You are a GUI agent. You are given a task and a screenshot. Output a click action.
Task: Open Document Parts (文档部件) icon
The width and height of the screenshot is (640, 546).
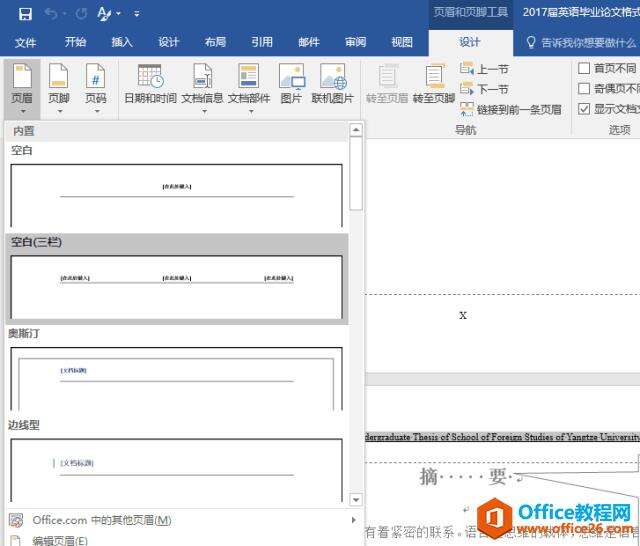[249, 76]
